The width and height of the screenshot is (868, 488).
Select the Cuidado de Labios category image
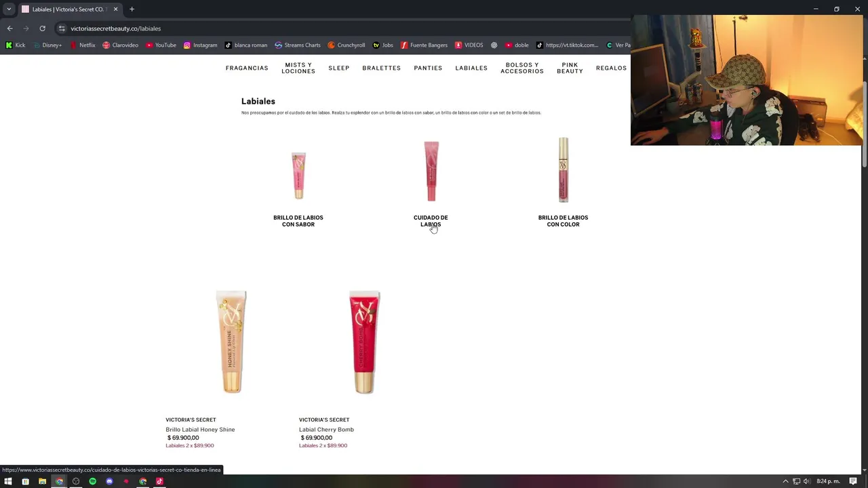[x=431, y=171]
